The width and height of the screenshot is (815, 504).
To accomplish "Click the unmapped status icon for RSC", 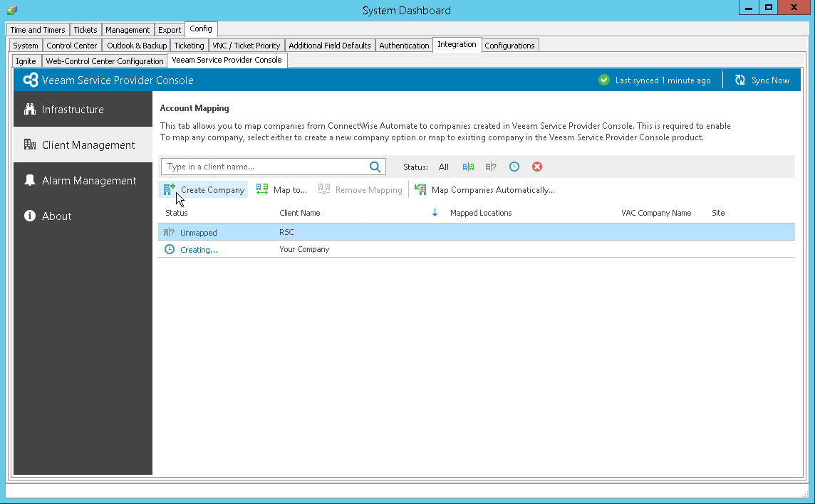I will click(x=169, y=232).
